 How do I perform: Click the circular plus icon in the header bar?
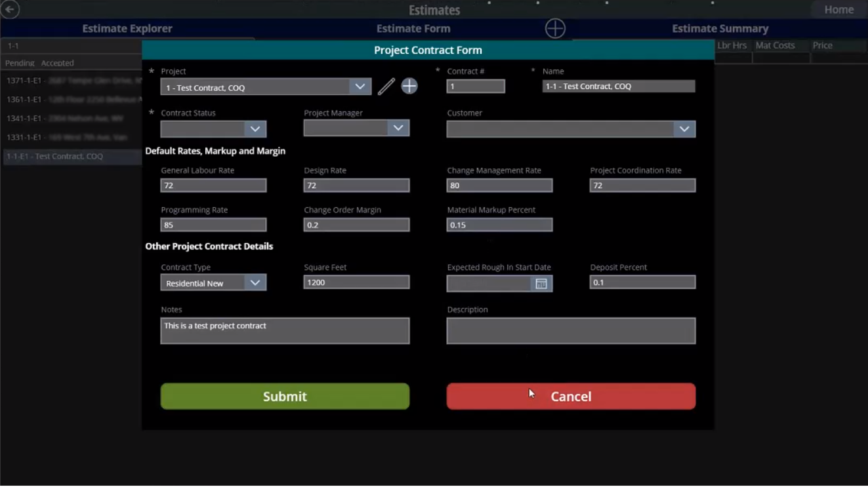(554, 28)
